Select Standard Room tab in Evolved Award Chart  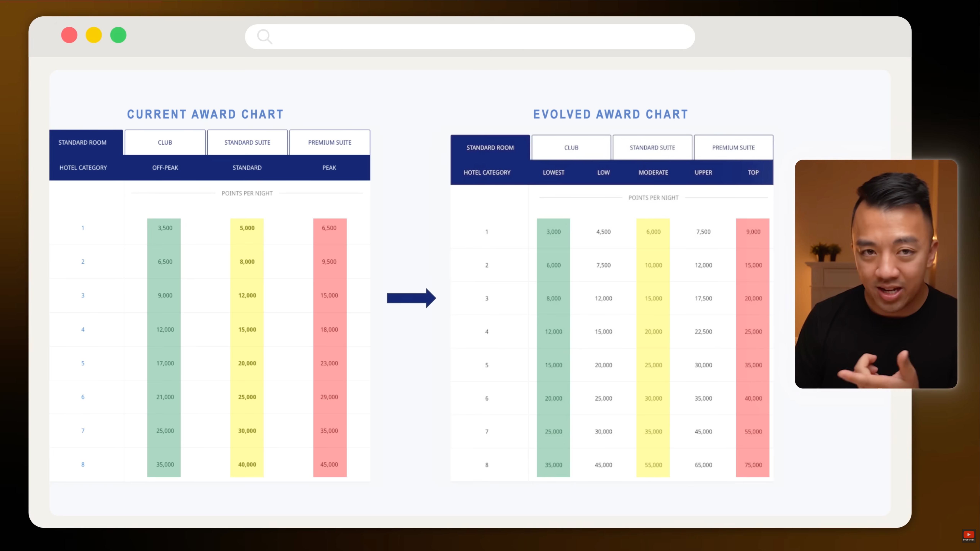[x=490, y=148]
